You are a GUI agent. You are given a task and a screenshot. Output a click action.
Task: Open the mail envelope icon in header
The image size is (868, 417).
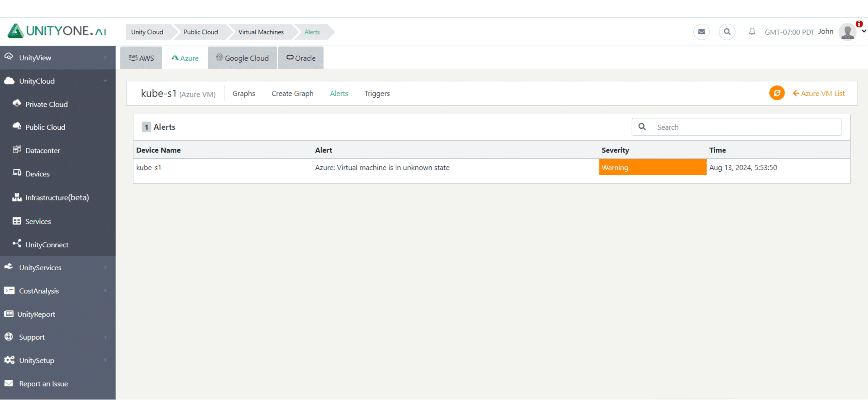coord(702,32)
